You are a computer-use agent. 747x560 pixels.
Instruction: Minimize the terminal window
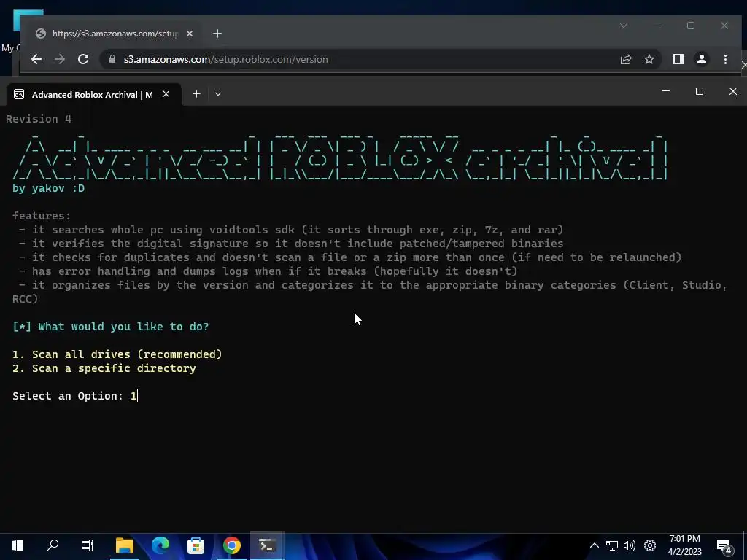tap(666, 91)
